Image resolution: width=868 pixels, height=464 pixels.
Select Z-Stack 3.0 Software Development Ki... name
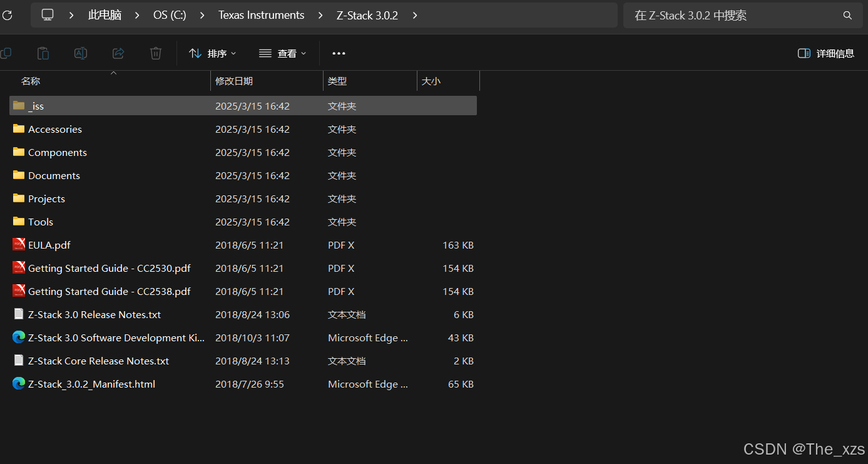[116, 338]
